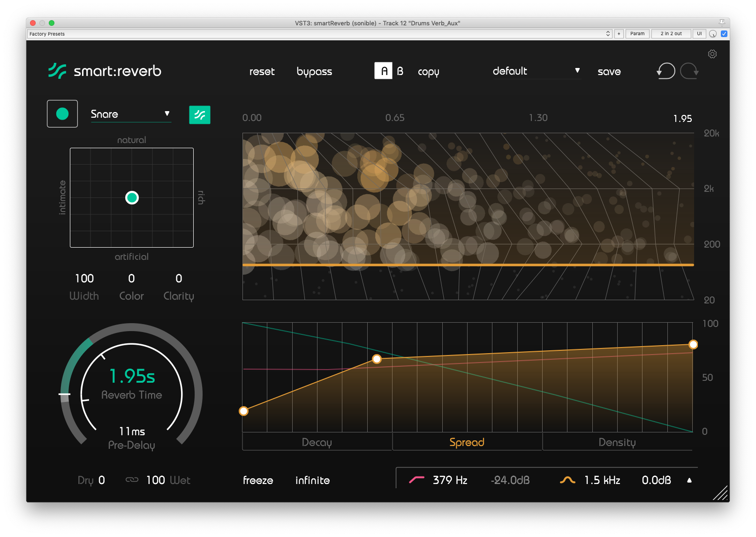Click the 1.30 time axis label
Viewport: 756px width, 537px height.
tap(538, 118)
